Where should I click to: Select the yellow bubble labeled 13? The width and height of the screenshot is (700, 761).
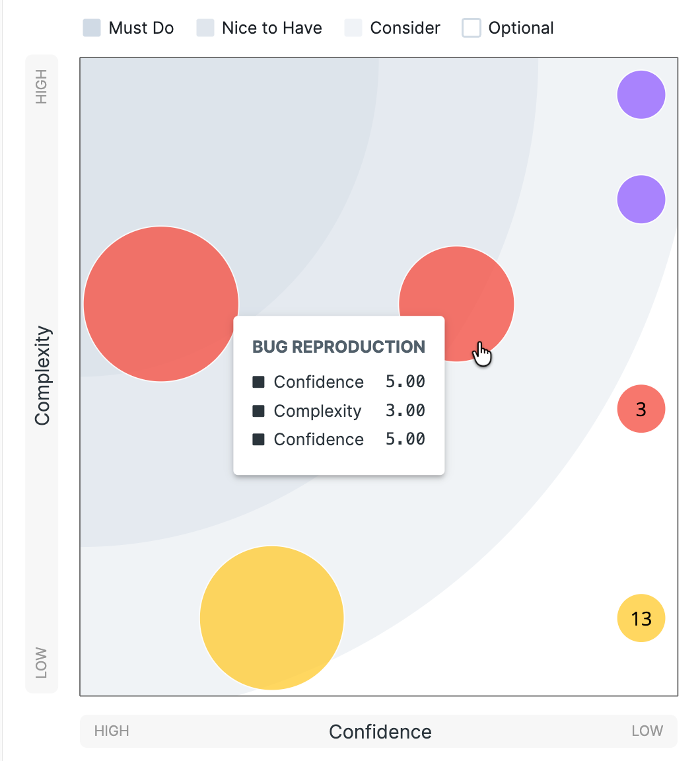[x=641, y=618]
